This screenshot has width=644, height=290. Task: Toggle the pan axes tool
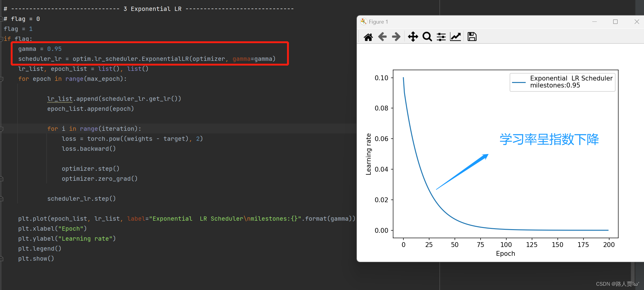click(x=413, y=37)
